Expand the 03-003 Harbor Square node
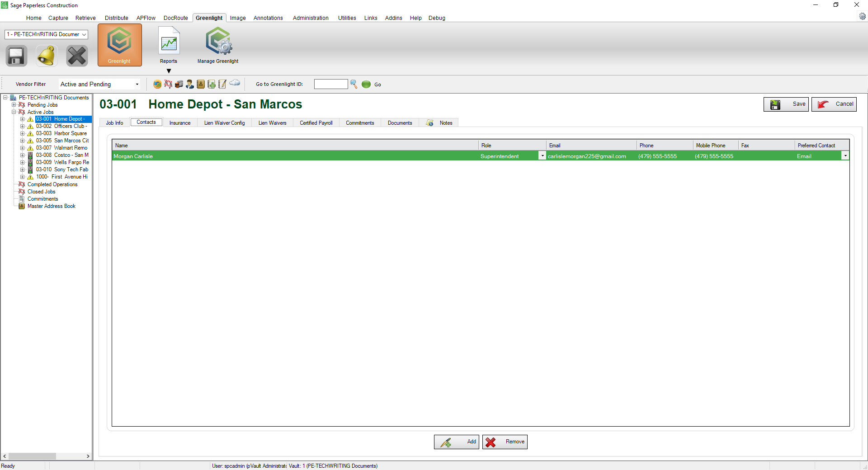Viewport: 868px width, 470px height. point(22,134)
